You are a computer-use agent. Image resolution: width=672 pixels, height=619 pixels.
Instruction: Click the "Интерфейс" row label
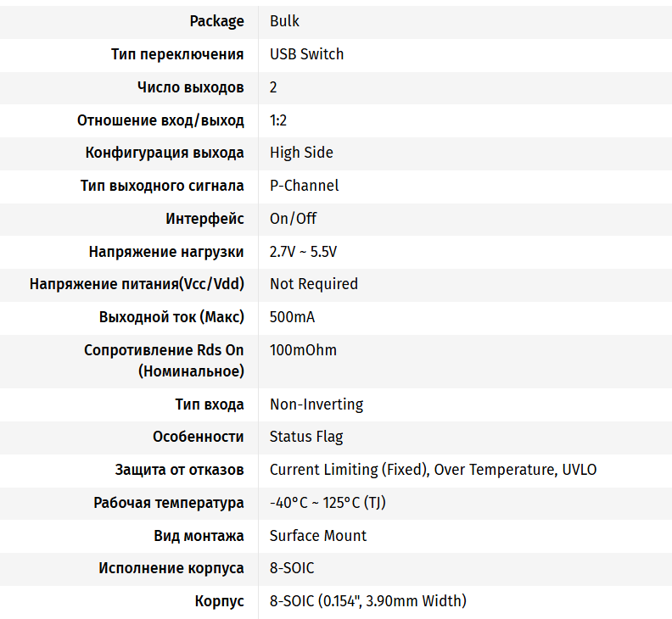204,219
